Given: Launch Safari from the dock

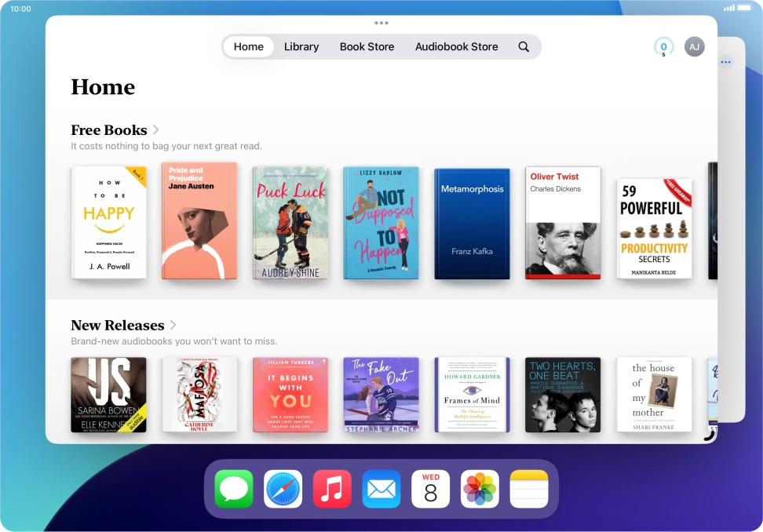Looking at the screenshot, I should click(283, 488).
